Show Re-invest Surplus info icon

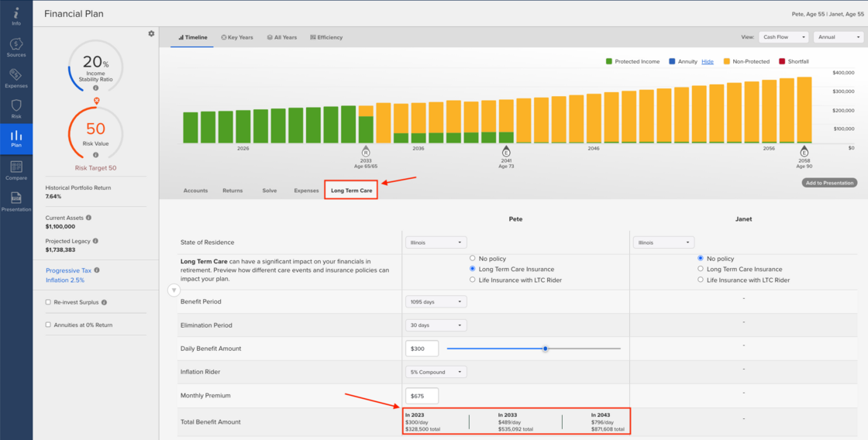click(104, 303)
